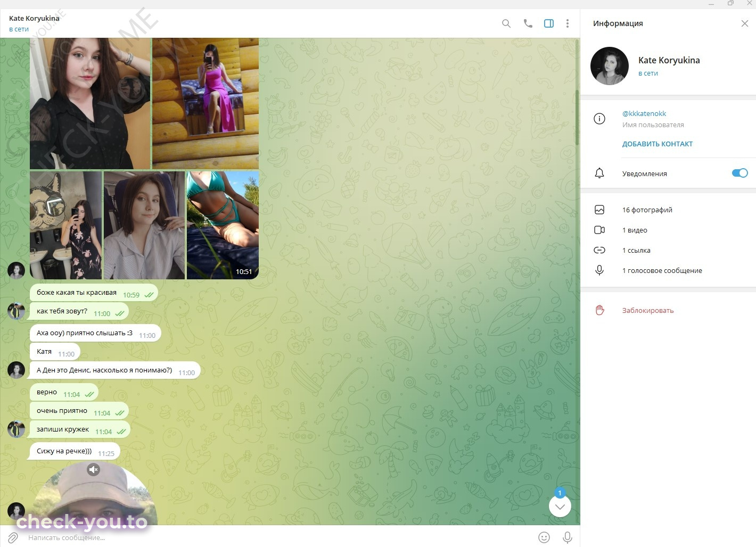756x547 pixels.
Task: Toggle the Уведомления notifications switch
Action: click(x=740, y=173)
